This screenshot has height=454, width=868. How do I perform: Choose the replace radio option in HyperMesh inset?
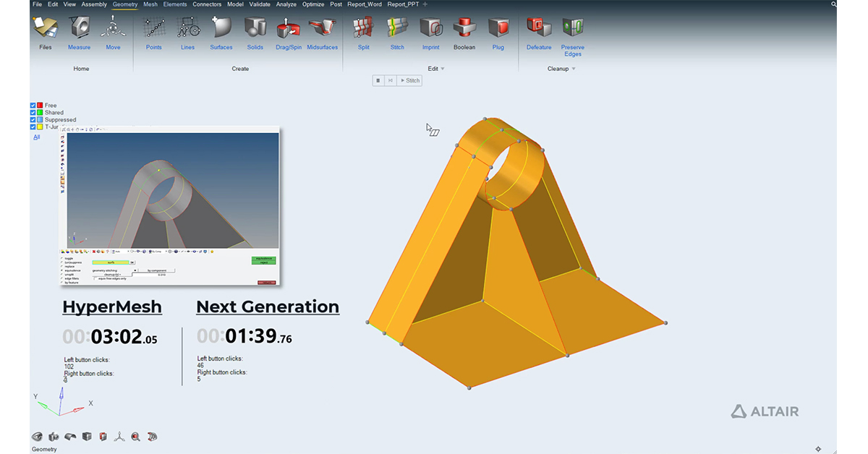pyautogui.click(x=62, y=266)
